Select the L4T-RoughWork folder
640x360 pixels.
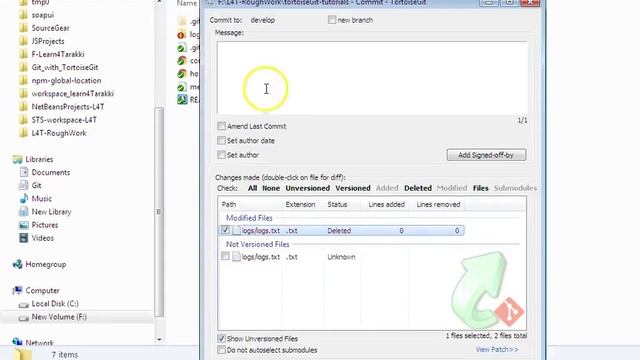tap(59, 133)
